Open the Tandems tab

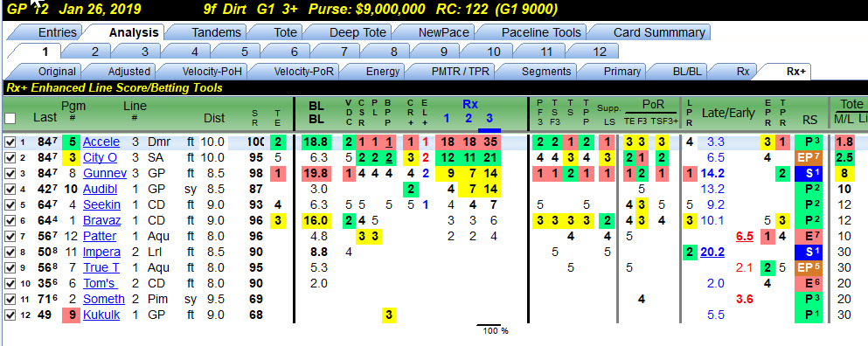(216, 32)
